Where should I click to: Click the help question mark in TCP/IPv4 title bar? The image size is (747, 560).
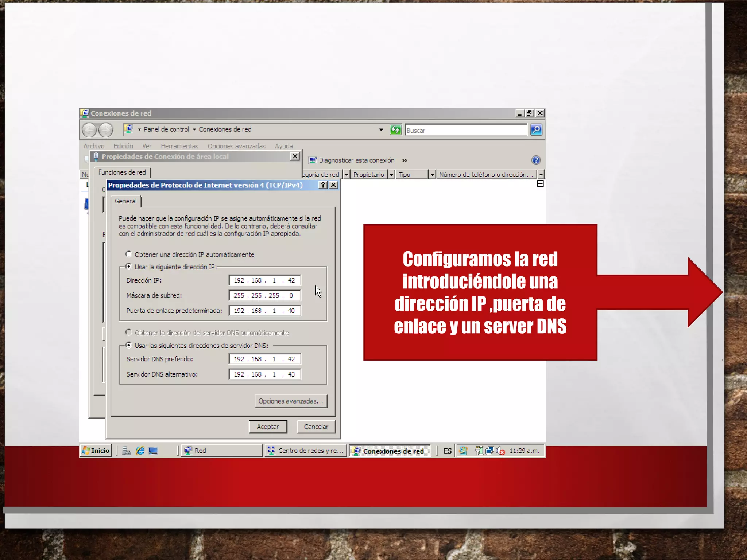[x=323, y=185]
